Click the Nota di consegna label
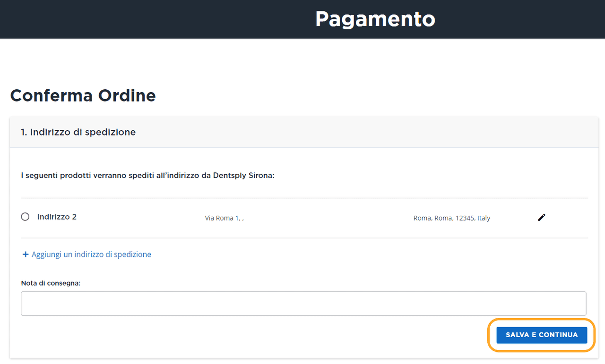Viewport: 605px width, 364px height. point(51,283)
